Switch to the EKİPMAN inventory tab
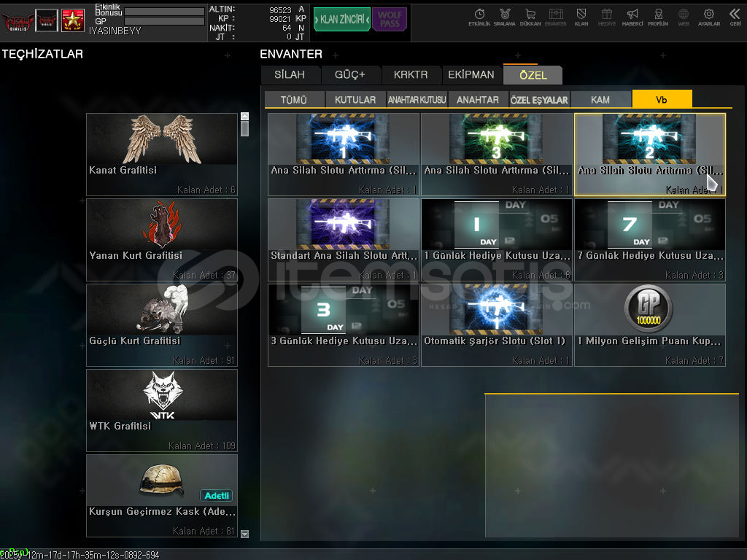This screenshot has width=747, height=560. tap(471, 75)
